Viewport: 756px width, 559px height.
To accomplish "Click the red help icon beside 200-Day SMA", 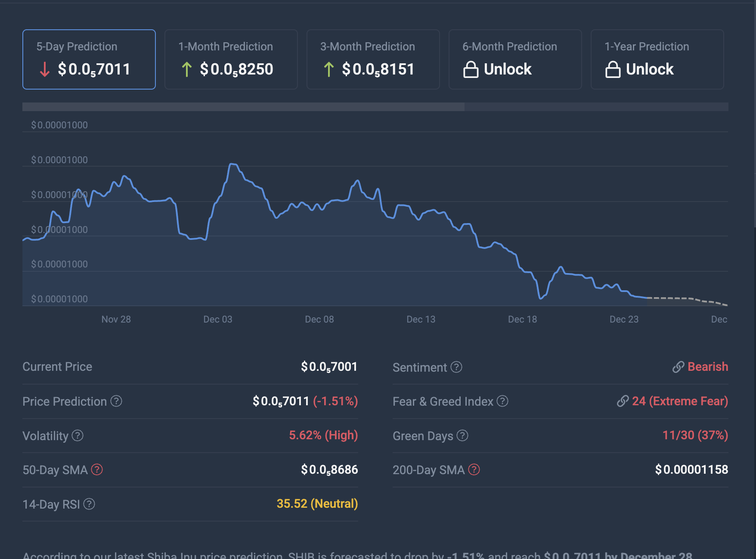I will pyautogui.click(x=474, y=470).
